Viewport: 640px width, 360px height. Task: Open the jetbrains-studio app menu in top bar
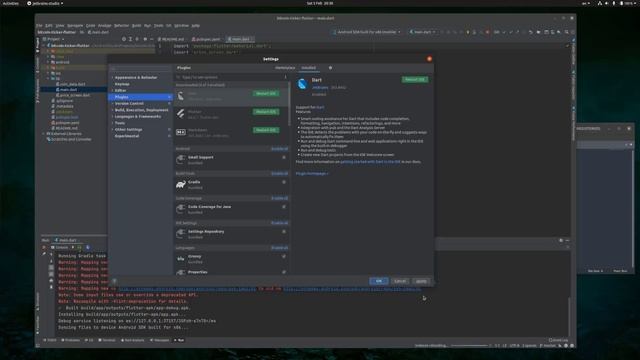(x=45, y=3)
